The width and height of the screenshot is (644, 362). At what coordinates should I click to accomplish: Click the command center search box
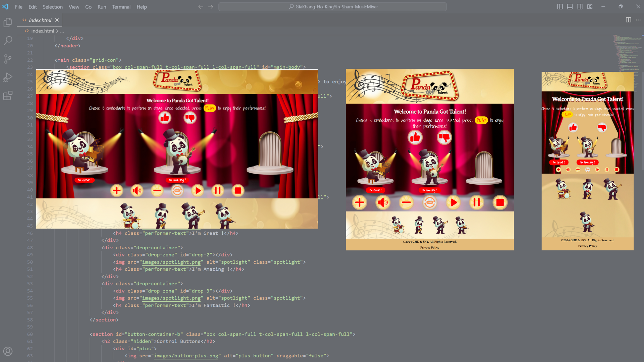click(x=332, y=7)
